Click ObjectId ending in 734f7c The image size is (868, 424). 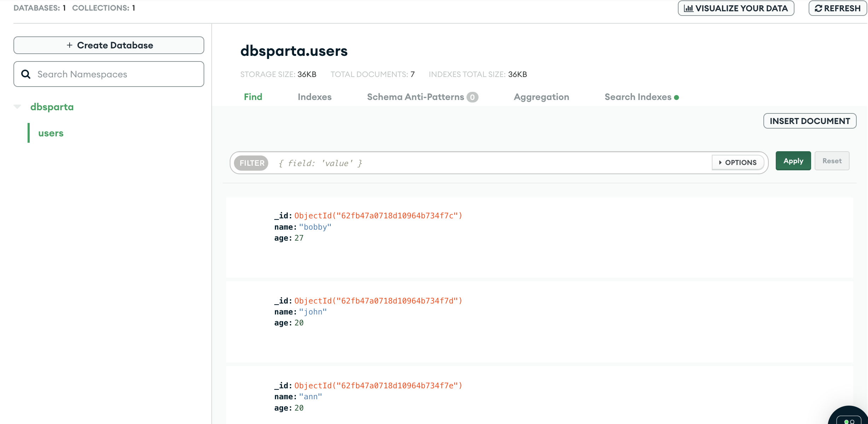coord(378,216)
